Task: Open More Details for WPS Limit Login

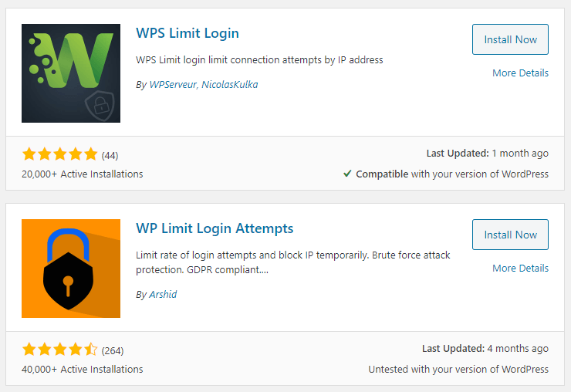Action: (x=520, y=73)
